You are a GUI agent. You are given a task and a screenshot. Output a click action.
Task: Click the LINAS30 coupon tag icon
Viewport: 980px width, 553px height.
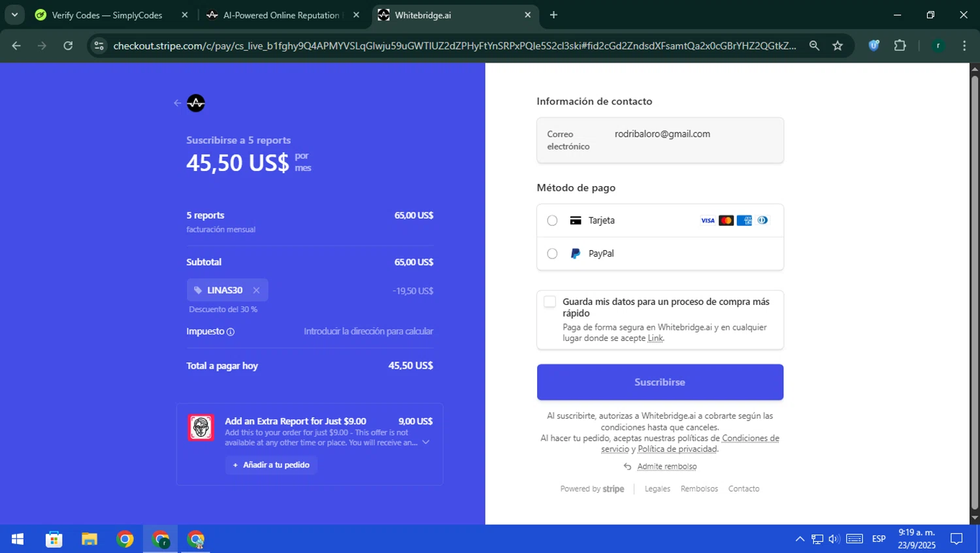point(198,291)
